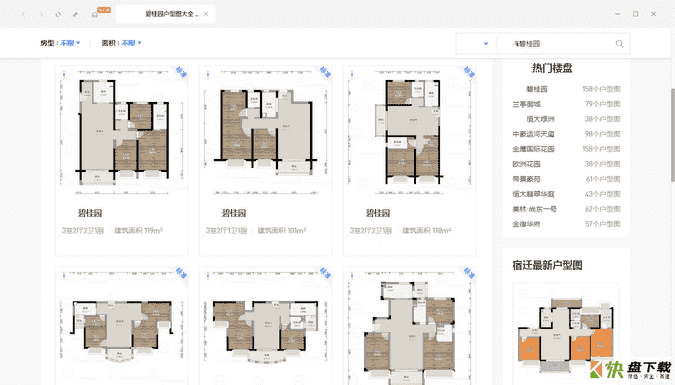Open 恒大翡翠华庭 in the 热门楼盘 list
Viewport: 675px width, 385px height.
[x=533, y=194]
